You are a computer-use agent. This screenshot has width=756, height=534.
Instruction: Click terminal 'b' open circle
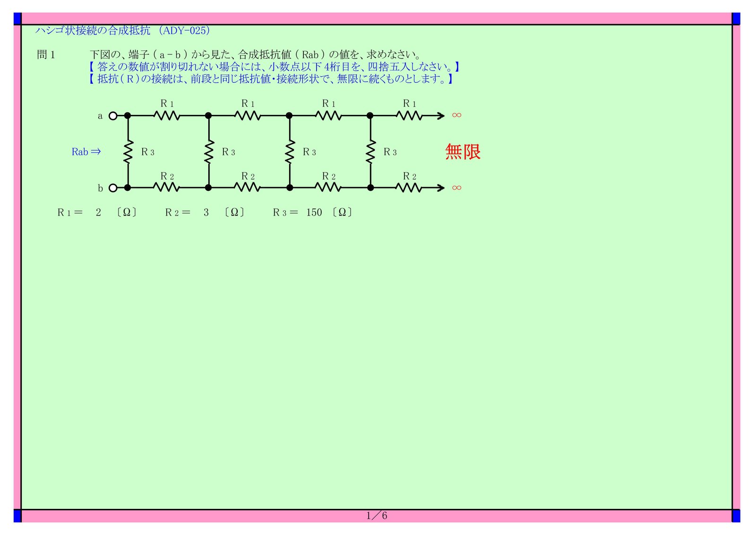coord(113,188)
